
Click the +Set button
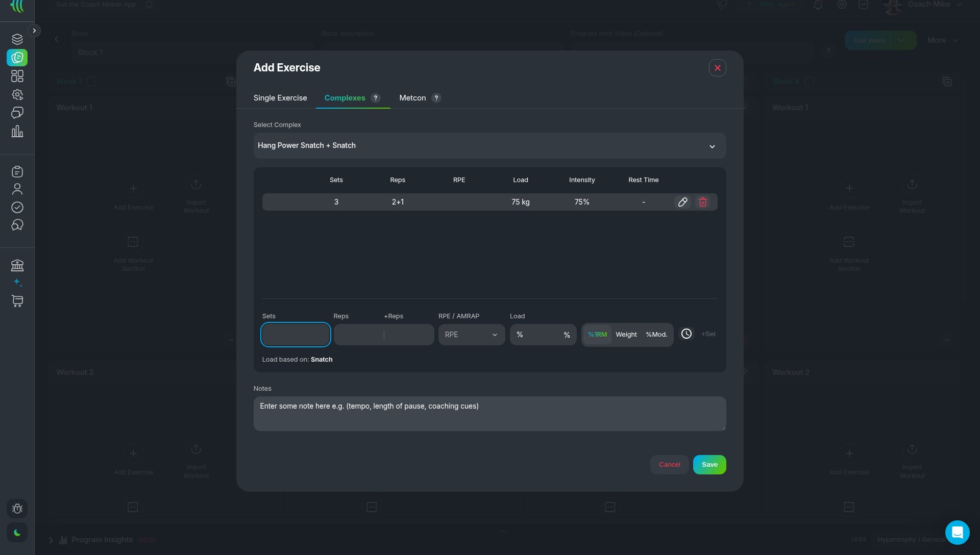pos(708,334)
